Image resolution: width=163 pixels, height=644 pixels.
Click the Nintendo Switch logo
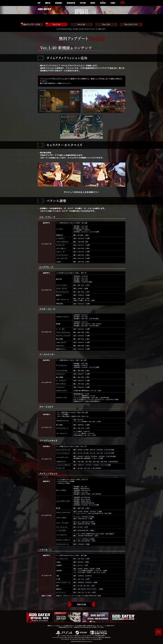[x=99, y=633]
